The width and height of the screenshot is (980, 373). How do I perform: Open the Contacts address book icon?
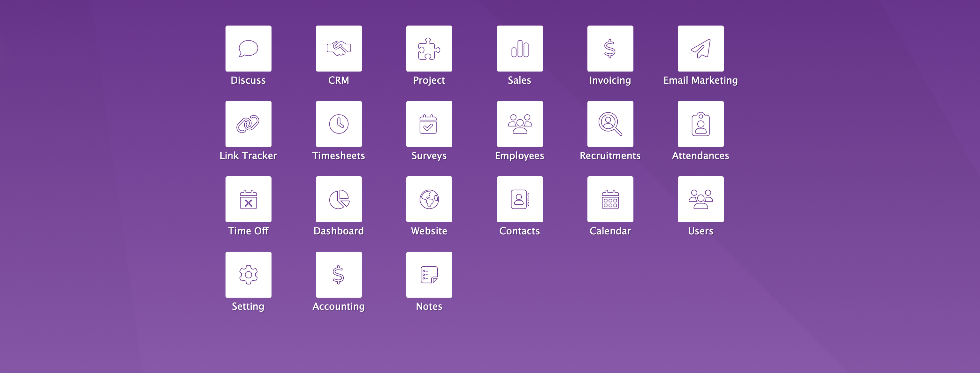520,199
